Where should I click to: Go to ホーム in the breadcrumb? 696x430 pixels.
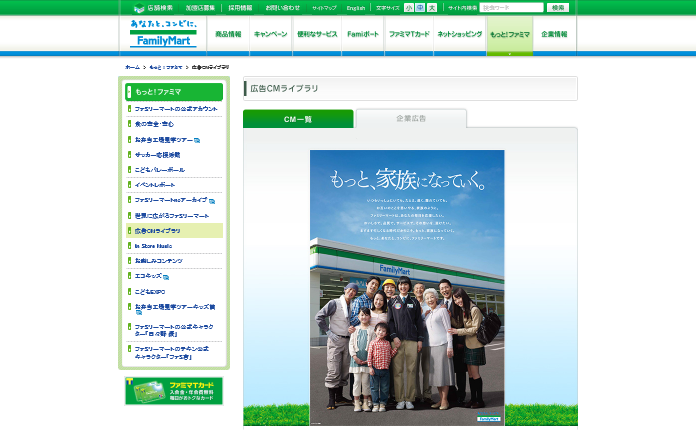[132, 67]
